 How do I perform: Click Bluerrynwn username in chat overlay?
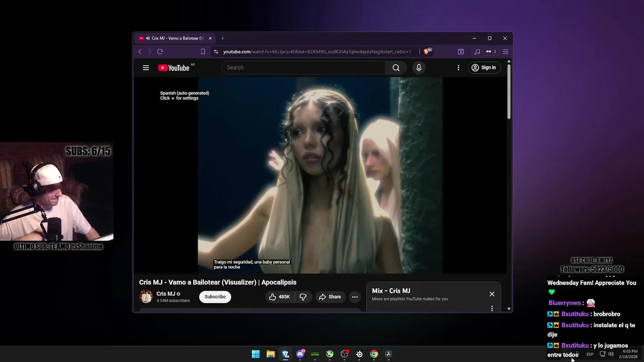tap(565, 303)
